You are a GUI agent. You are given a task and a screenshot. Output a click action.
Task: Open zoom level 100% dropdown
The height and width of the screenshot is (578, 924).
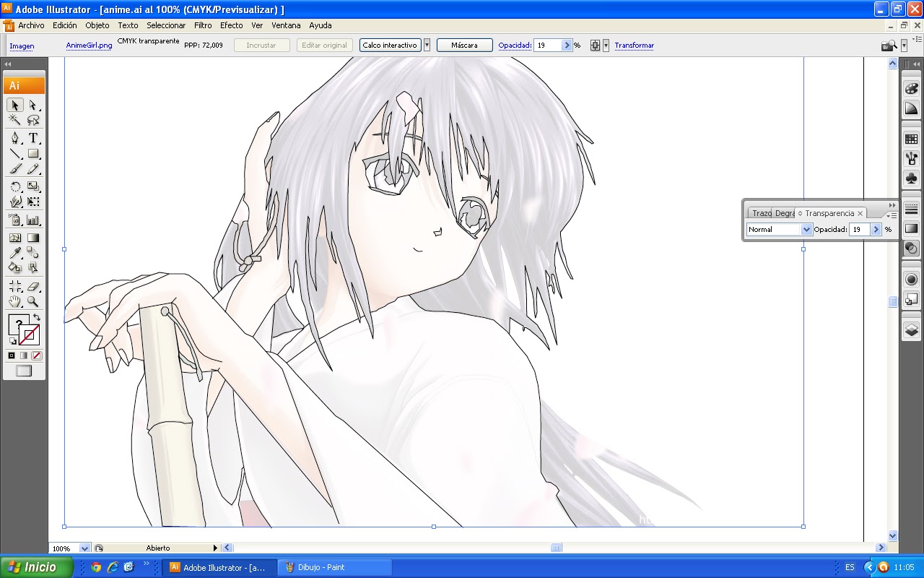click(84, 548)
